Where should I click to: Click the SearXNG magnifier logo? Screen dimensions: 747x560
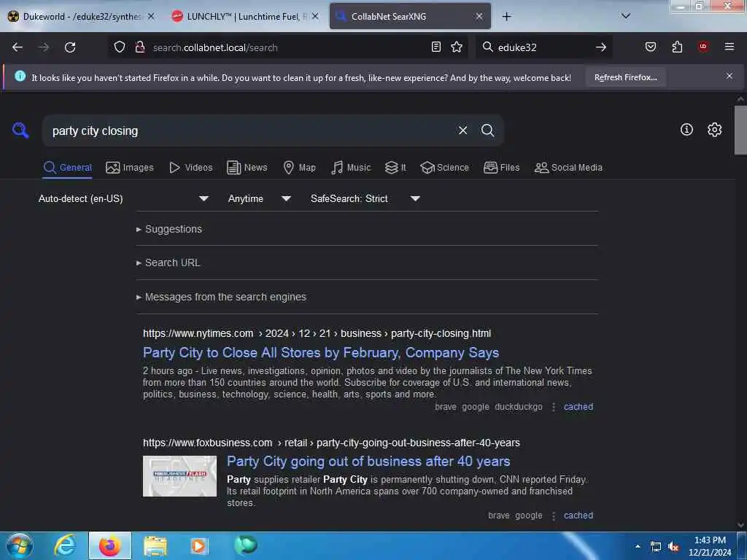click(x=20, y=130)
